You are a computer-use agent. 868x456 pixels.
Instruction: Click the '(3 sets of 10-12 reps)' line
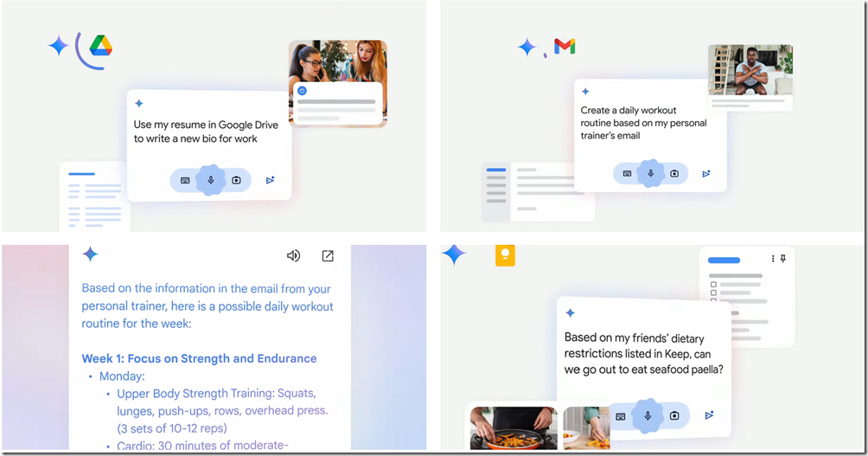click(x=172, y=429)
